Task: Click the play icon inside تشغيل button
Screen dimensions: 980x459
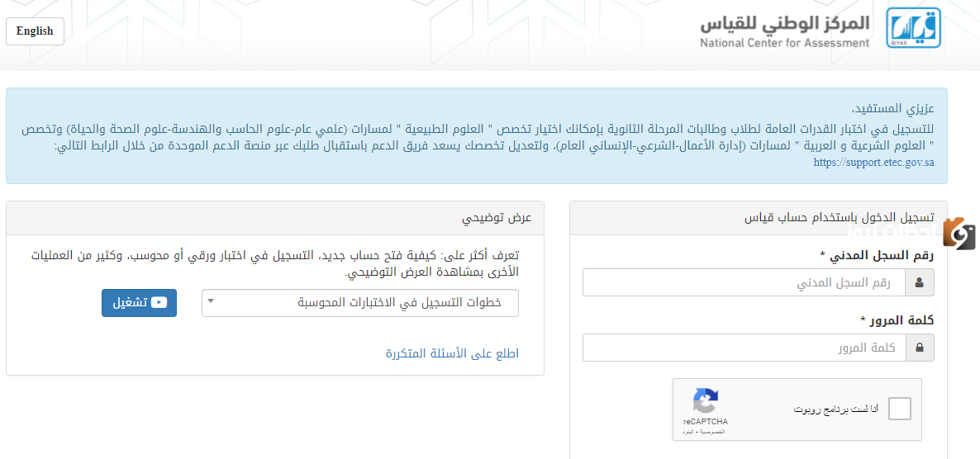Action: pyautogui.click(x=159, y=302)
